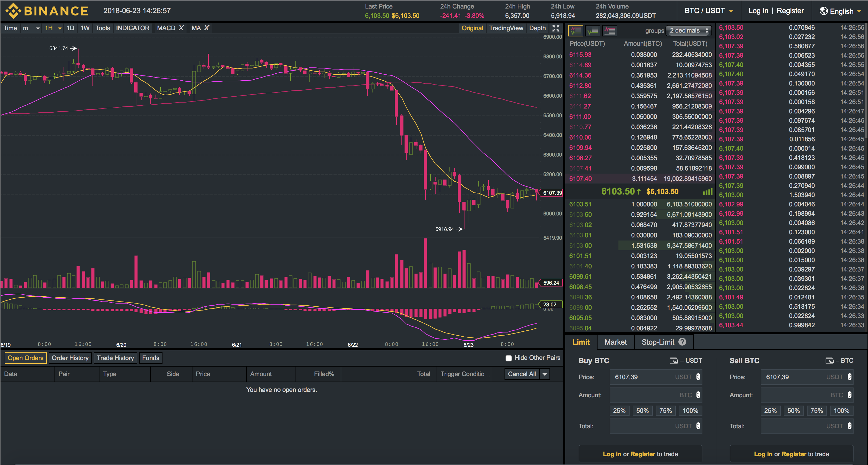The height and width of the screenshot is (465, 868).
Task: Open the groups 2 decimals dropdown
Action: coord(688,31)
